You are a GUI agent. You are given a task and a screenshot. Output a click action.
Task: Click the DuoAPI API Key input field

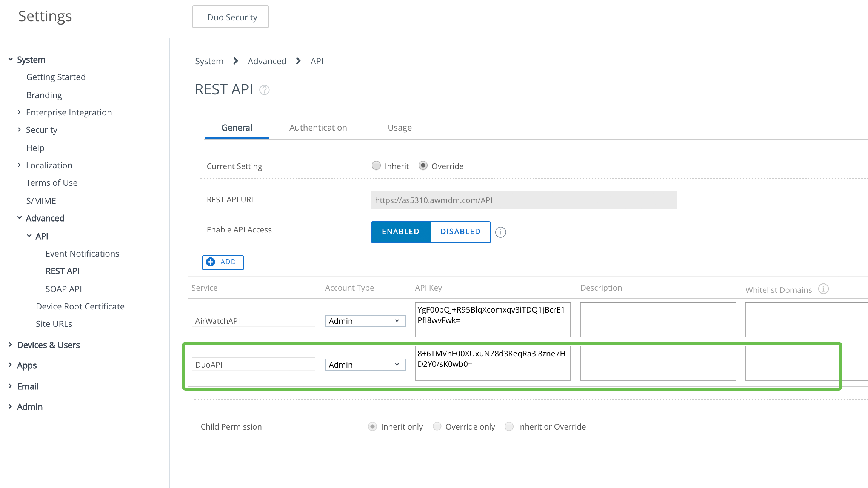[492, 363]
